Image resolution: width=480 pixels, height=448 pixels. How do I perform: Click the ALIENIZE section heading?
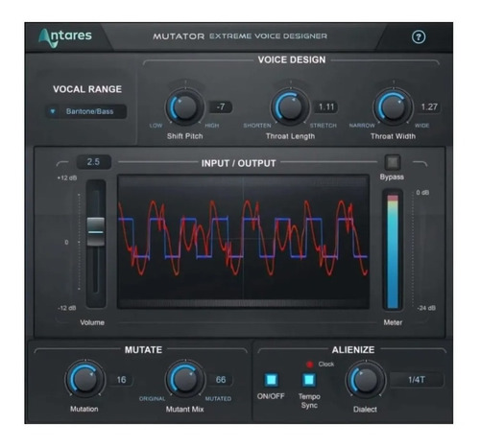point(353,350)
